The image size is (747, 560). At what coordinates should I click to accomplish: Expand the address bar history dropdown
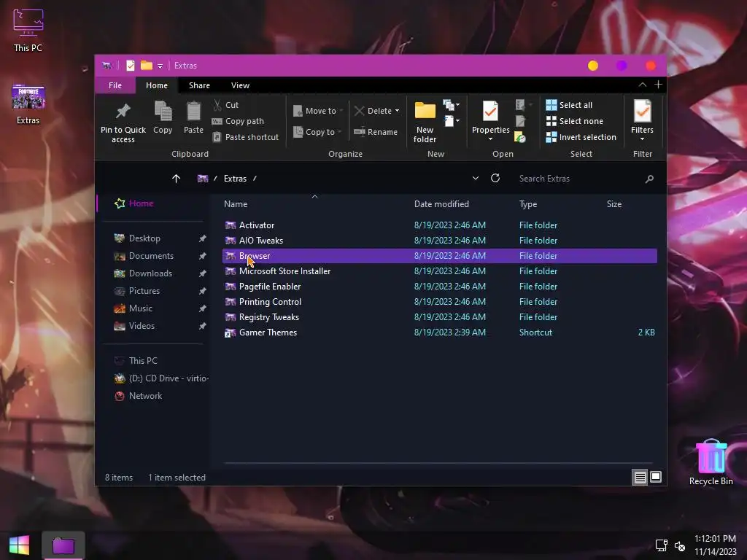pos(476,178)
